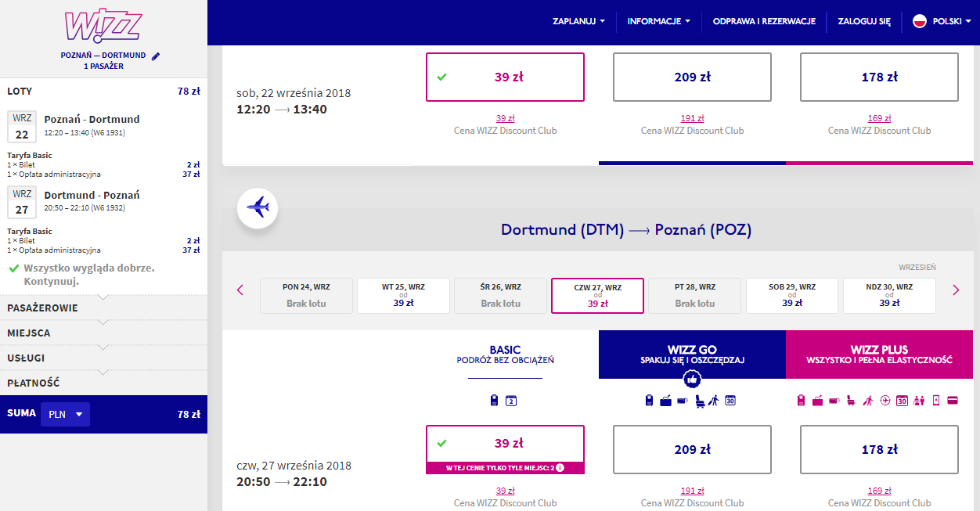The width and height of the screenshot is (980, 511).
Task: Open the INFORMACJE dropdown menu
Action: pos(658,22)
